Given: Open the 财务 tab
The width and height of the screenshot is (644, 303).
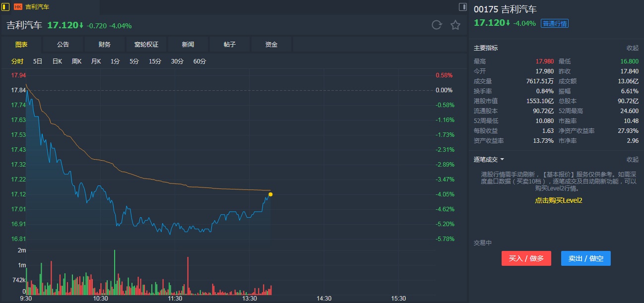Looking at the screenshot, I should [105, 45].
